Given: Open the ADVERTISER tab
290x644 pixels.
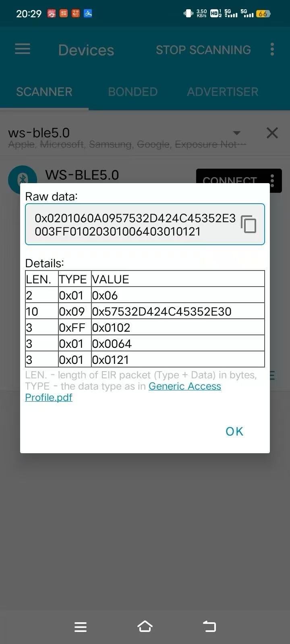Looking at the screenshot, I should [222, 92].
